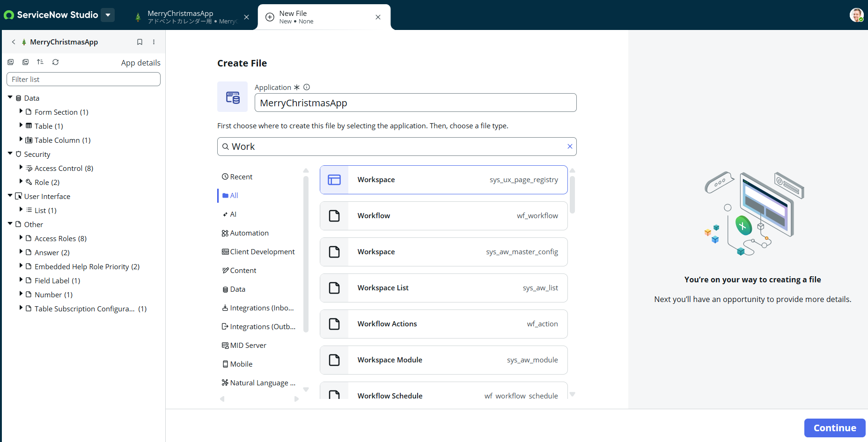
Task: Click the info icon beside Application
Action: click(307, 87)
